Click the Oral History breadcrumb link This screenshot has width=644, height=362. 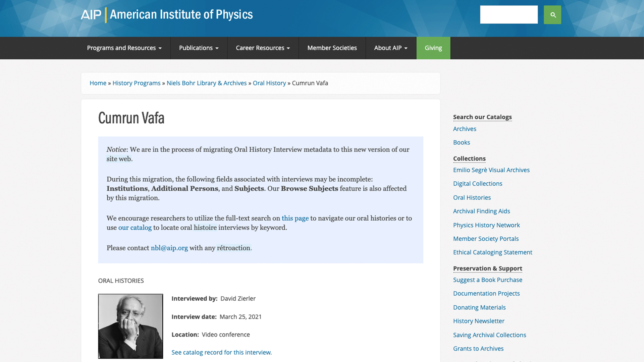(x=269, y=83)
